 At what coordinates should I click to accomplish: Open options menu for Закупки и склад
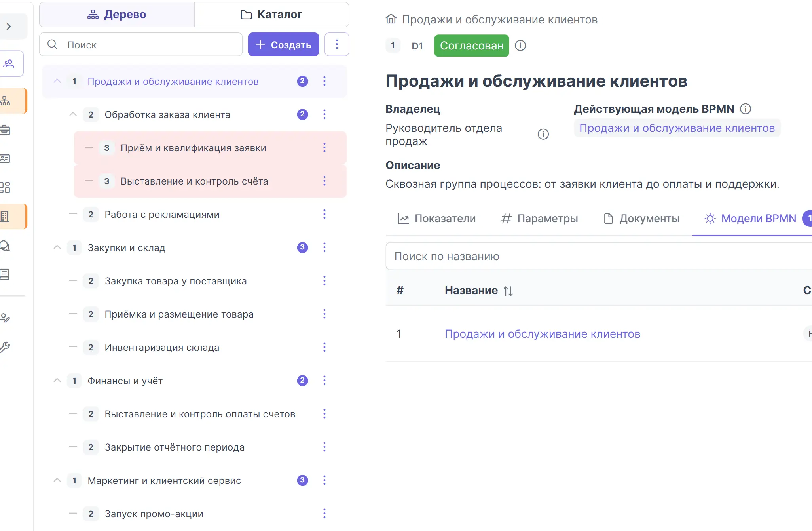324,247
